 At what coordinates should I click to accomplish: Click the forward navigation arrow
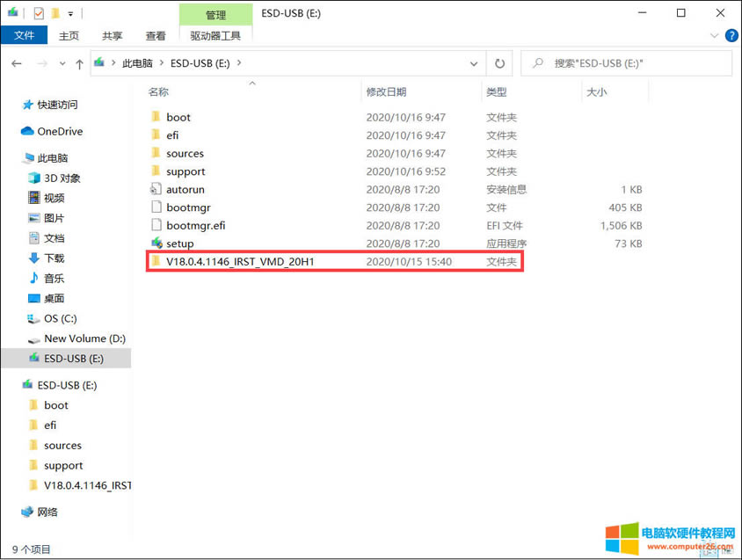click(x=42, y=63)
